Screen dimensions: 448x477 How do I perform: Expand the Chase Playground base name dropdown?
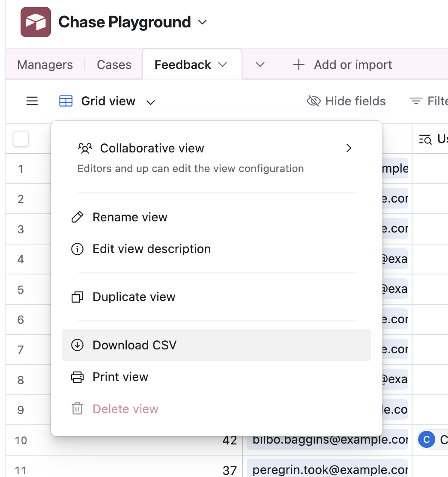coord(203,22)
